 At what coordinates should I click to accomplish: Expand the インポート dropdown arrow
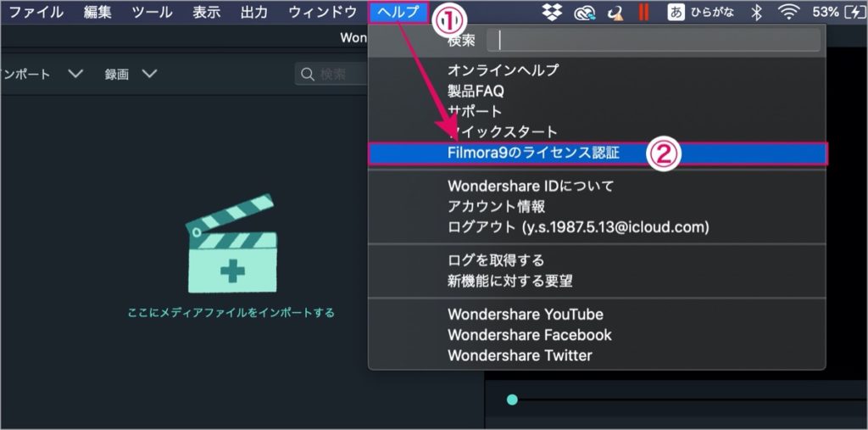(75, 74)
